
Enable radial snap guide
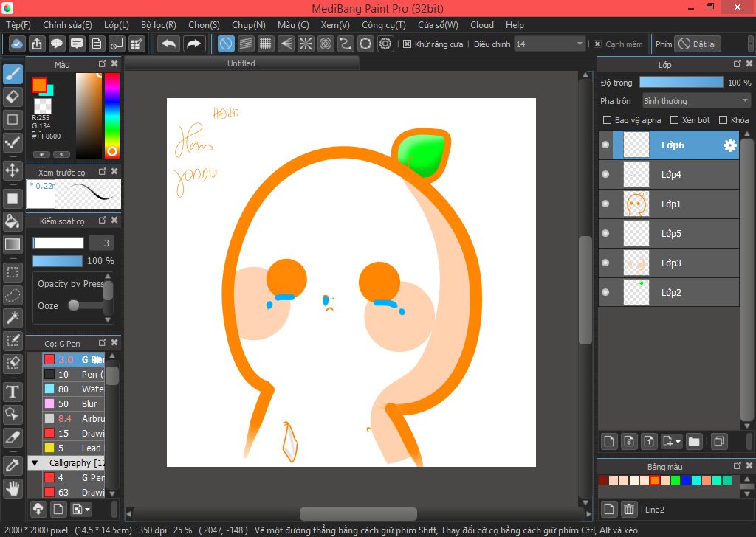pos(306,44)
